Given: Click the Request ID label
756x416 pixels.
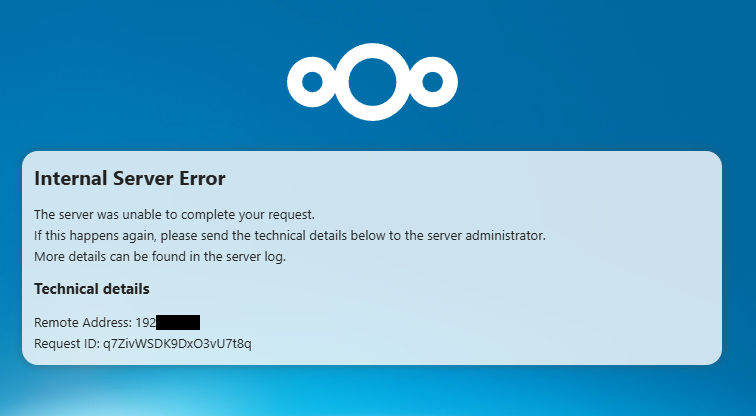Looking at the screenshot, I should coord(66,344).
